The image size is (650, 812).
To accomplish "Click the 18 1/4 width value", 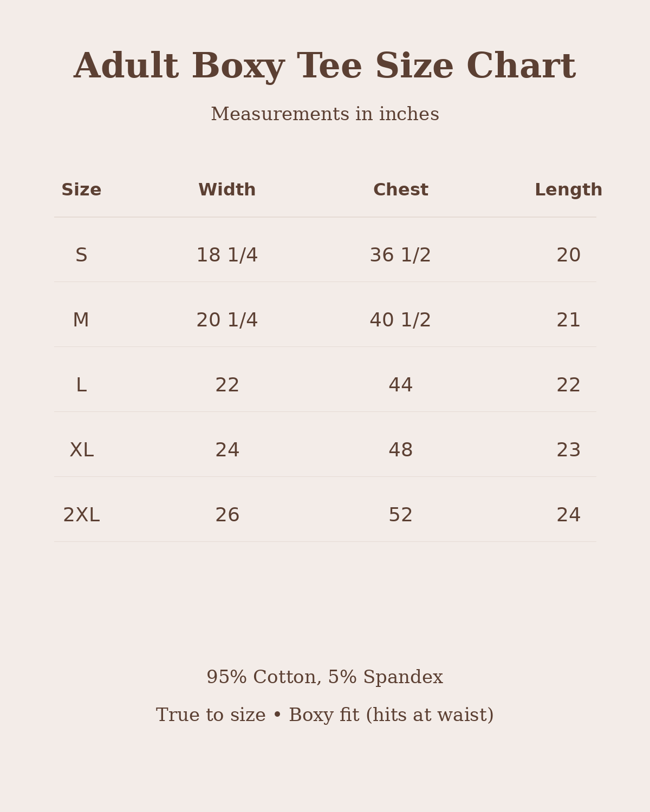I will [x=227, y=255].
